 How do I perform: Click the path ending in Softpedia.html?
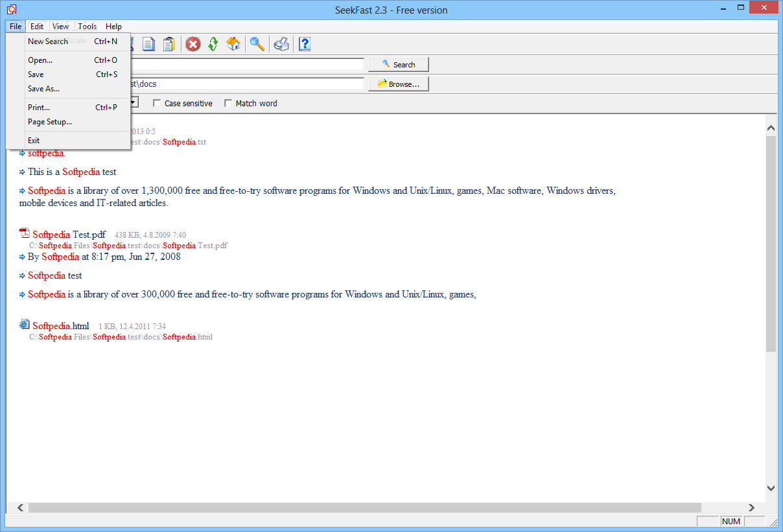121,337
